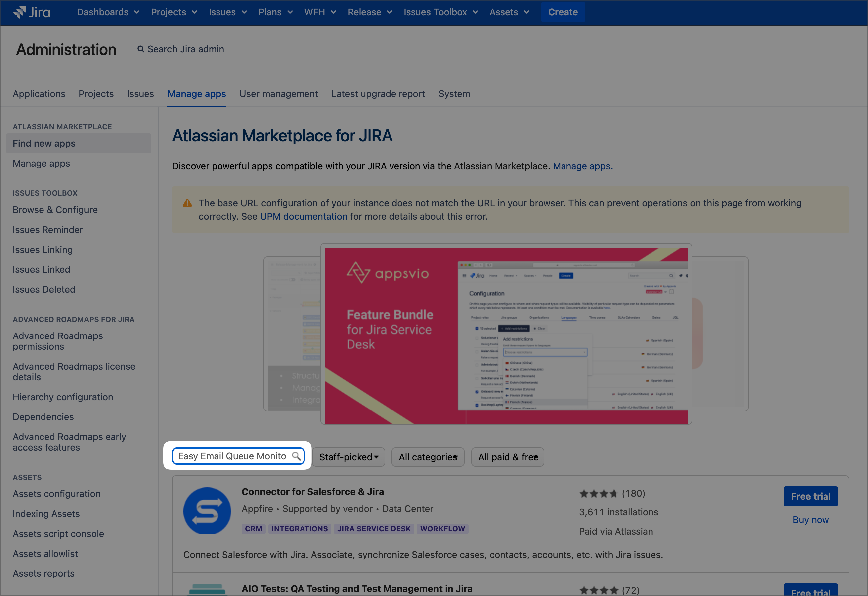Open the AIO Tests: QA Testing app title
868x596 pixels.
tap(357, 589)
